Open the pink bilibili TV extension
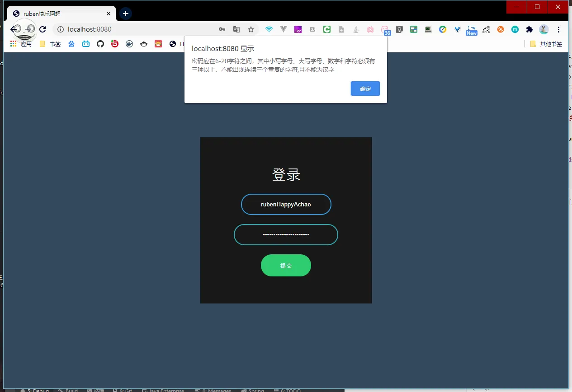This screenshot has height=392, width=572. [370, 29]
